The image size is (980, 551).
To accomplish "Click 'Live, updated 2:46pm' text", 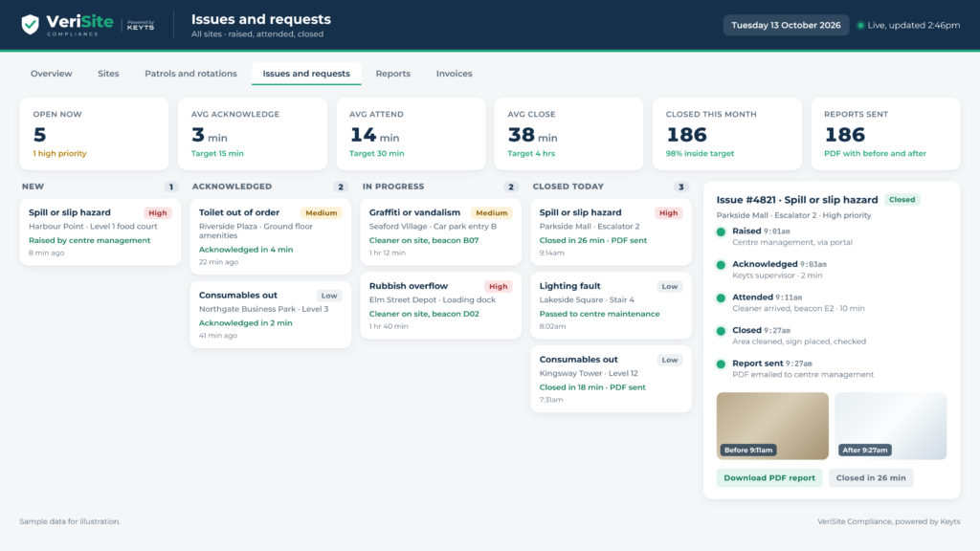I will pos(914,26).
